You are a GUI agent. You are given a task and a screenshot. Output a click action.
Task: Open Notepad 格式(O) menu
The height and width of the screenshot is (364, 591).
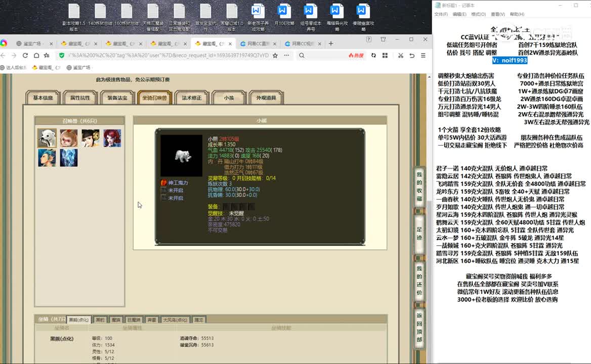[x=478, y=14]
